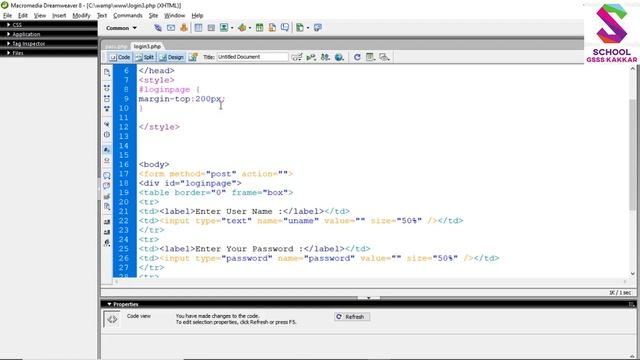640x360 pixels.
Task: Open the Site menu
Action: tap(153, 16)
